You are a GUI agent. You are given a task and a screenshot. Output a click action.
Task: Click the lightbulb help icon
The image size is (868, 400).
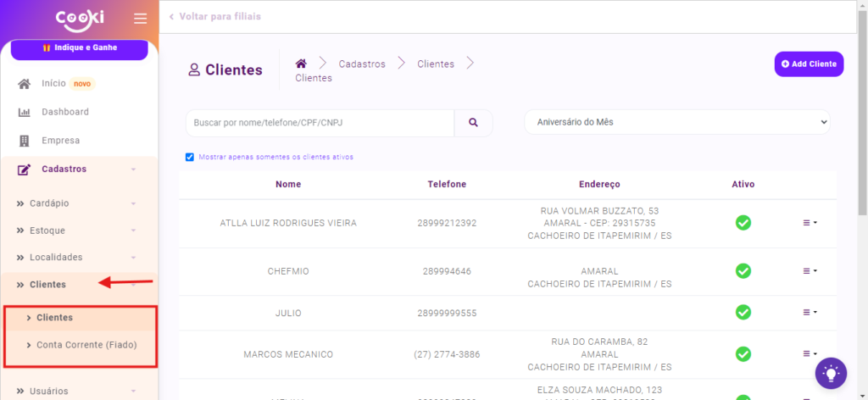[831, 372]
